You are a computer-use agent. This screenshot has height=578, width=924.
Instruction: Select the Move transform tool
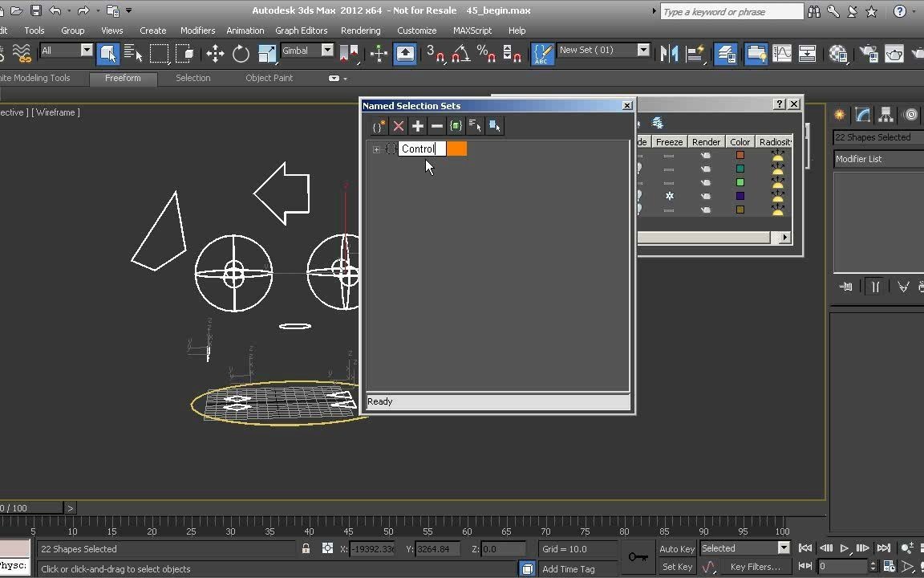click(215, 54)
